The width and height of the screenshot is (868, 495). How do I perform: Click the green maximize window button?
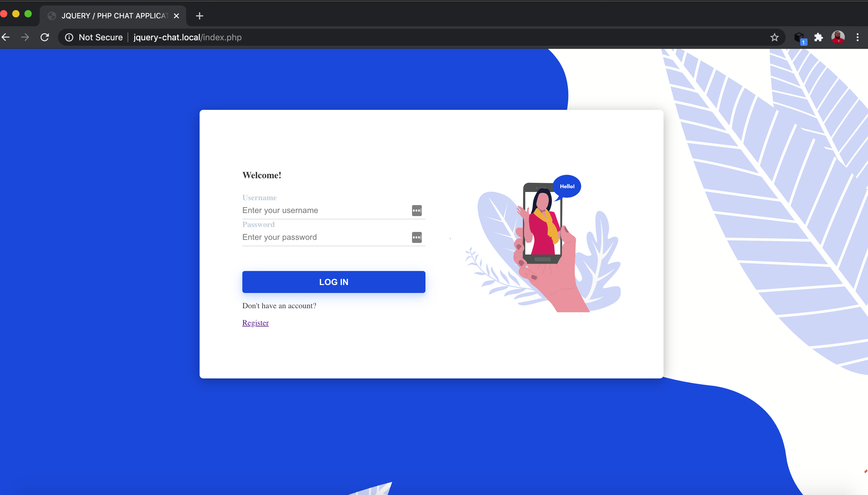(x=28, y=14)
